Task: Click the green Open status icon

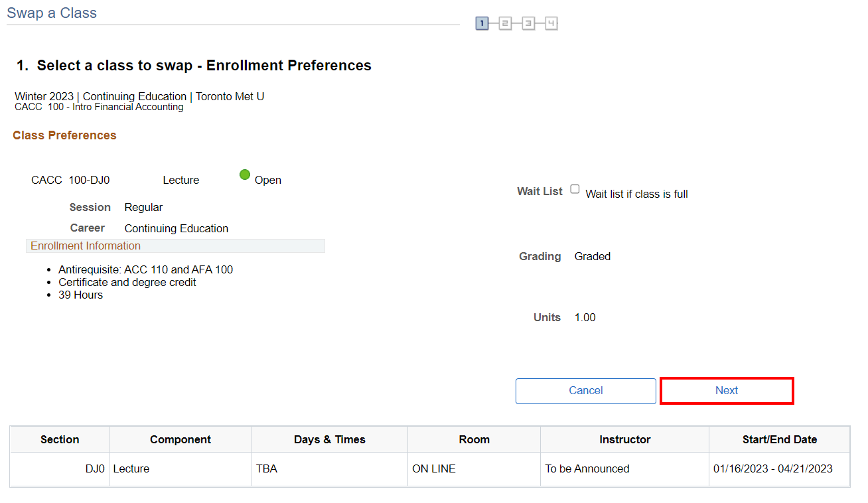Action: pos(245,175)
